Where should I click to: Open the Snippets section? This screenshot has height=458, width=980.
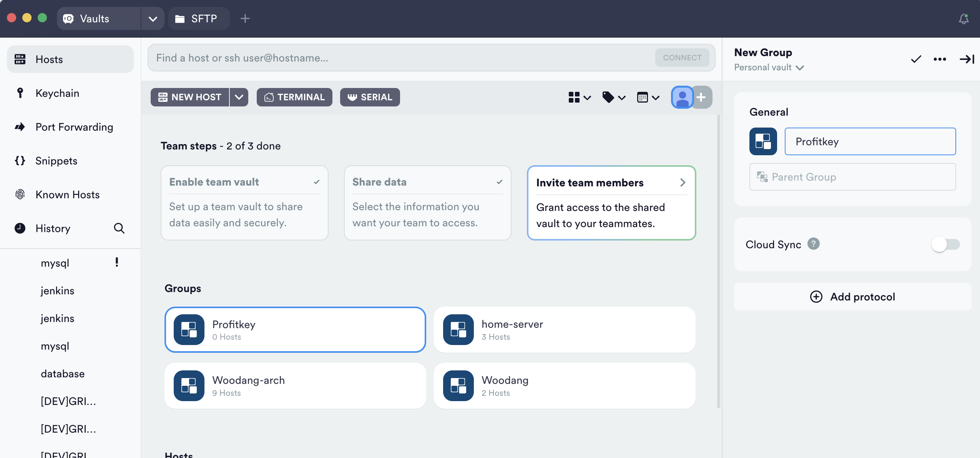coord(56,161)
